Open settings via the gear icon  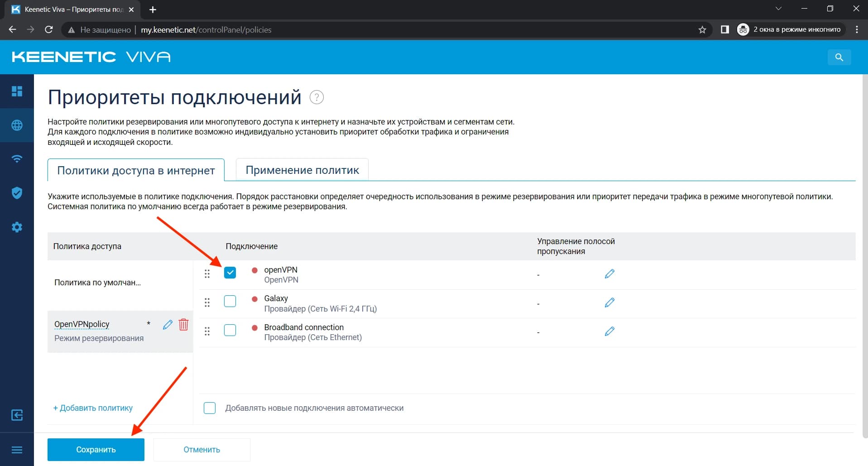[x=17, y=227]
